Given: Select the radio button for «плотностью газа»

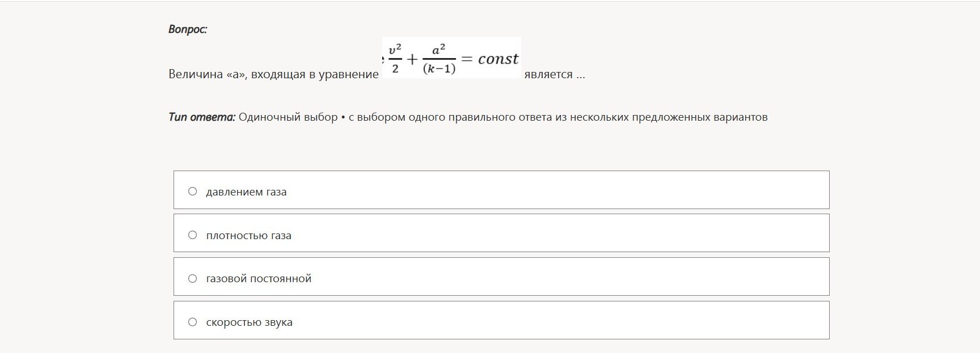Looking at the screenshot, I should tap(192, 235).
